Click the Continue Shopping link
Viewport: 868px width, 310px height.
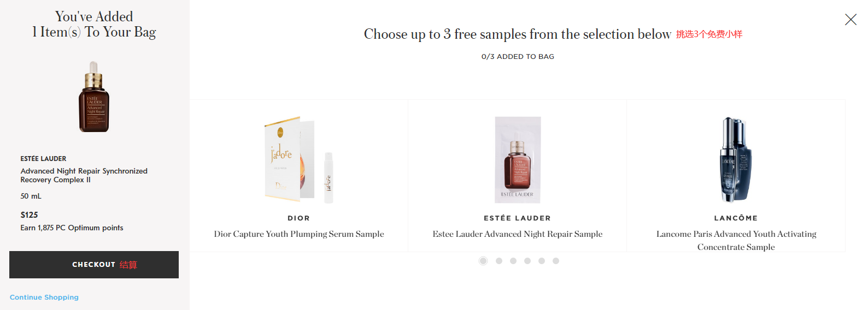click(44, 297)
